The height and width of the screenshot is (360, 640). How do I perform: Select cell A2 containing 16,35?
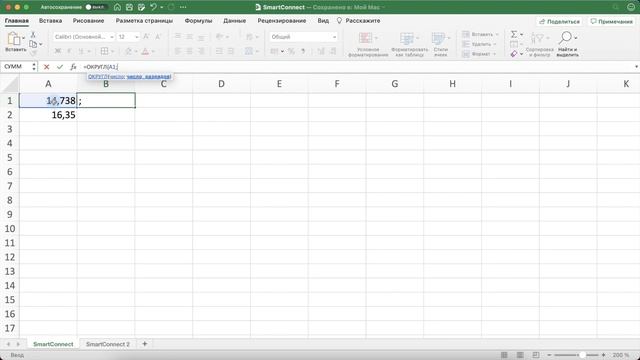point(48,115)
